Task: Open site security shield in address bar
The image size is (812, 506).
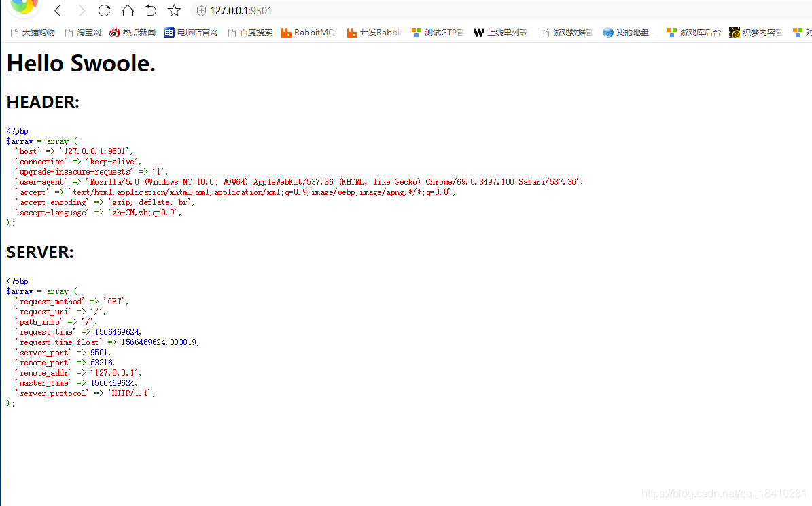Action: coord(200,10)
